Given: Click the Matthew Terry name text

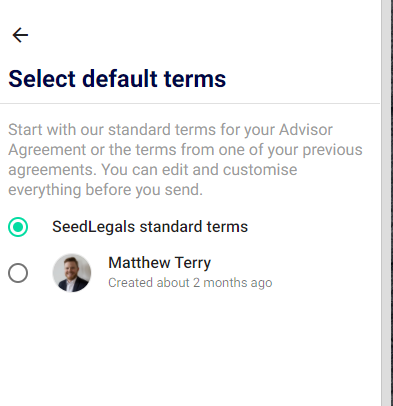Looking at the screenshot, I should 159,263.
